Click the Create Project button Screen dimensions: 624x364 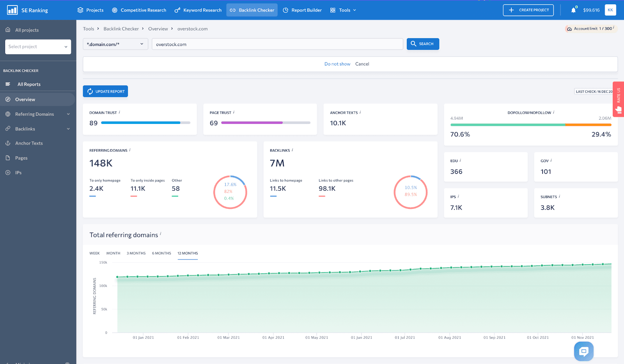tap(528, 10)
